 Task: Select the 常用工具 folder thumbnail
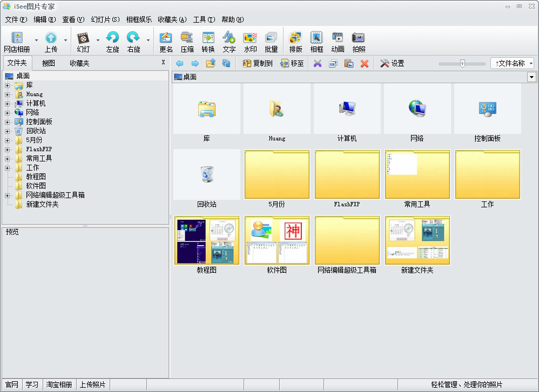(x=417, y=174)
